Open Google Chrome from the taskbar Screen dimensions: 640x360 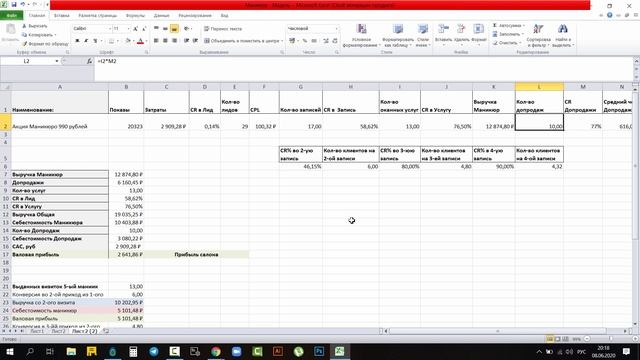[216, 351]
